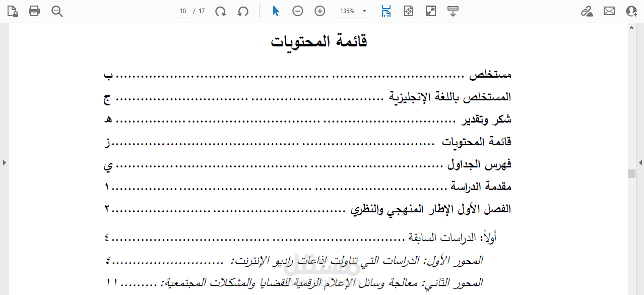Open the 135% zoom level dropdown
Screen dimensions: 644x295
coord(353,11)
